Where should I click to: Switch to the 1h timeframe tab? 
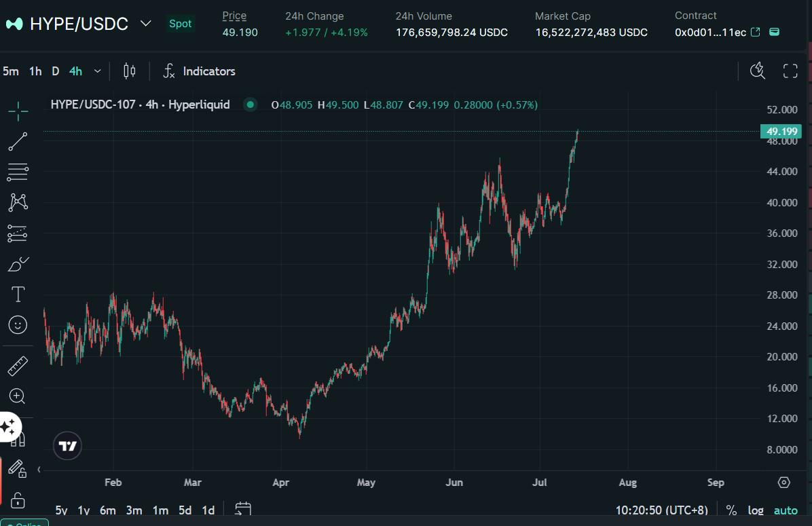pos(35,71)
